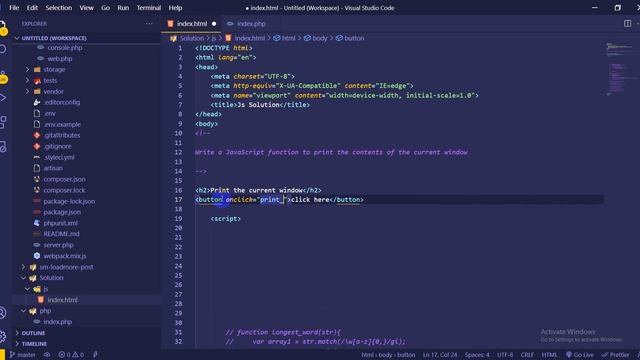Open the .env file

pyautogui.click(x=49, y=113)
